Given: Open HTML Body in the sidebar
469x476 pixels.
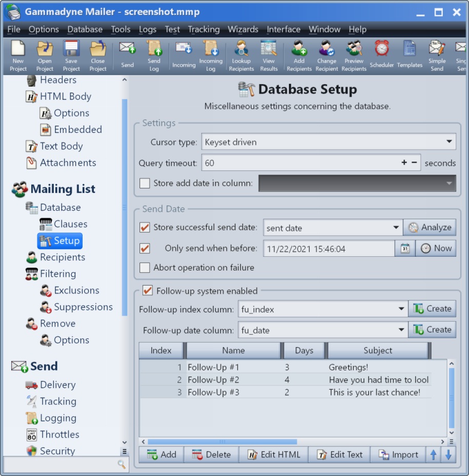Looking at the screenshot, I should coord(58,96).
